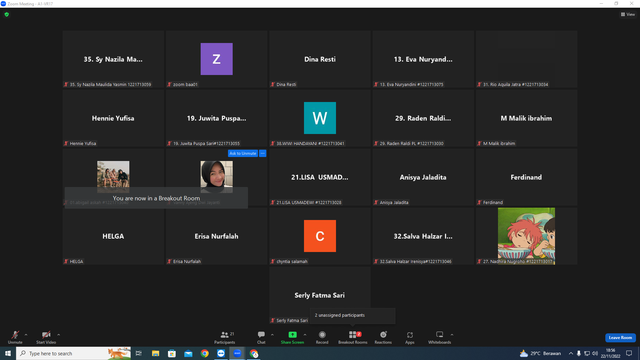Open the Windows Start menu

pyautogui.click(x=8, y=353)
